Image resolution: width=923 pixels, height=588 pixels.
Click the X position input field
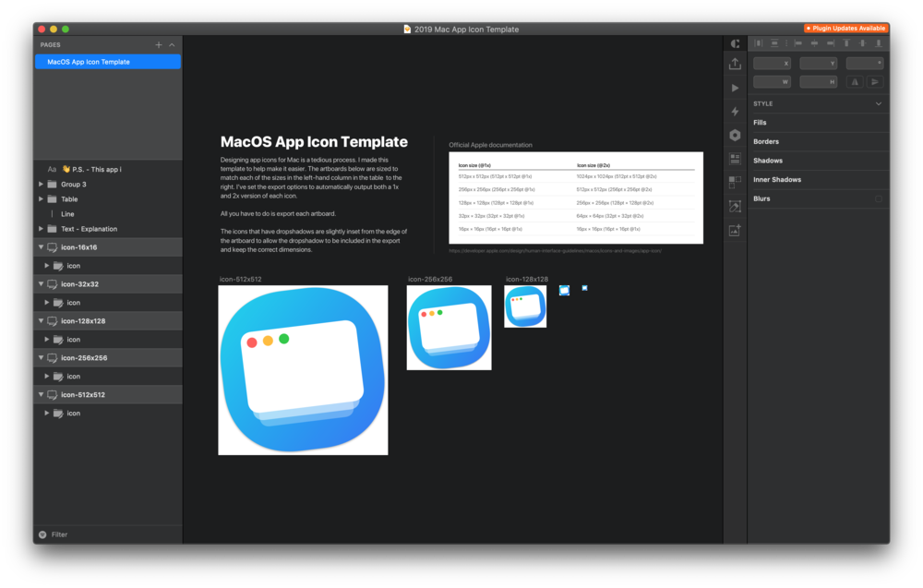coord(772,64)
